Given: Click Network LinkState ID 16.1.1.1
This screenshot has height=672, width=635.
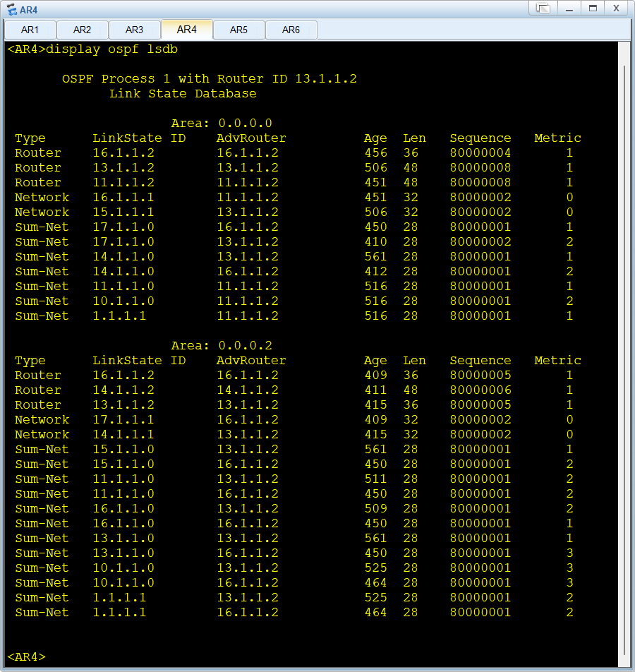Looking at the screenshot, I should click(123, 198).
